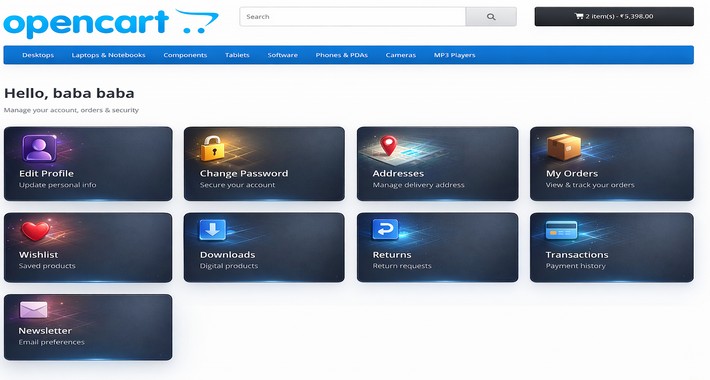Click 'Manage your account, orders & security' text
The image size is (710, 380).
pyautogui.click(x=71, y=110)
